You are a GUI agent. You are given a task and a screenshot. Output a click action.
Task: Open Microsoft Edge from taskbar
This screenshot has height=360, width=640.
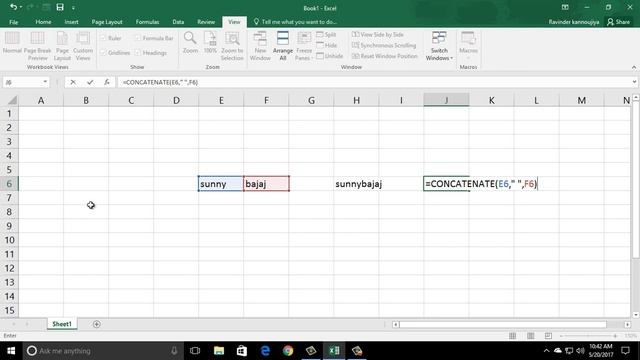(x=265, y=351)
